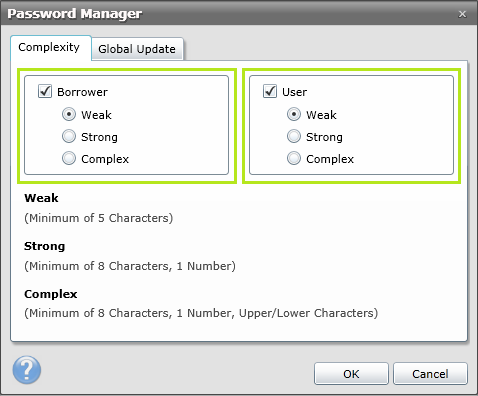
Task: Switch to the Global Update tab
Action: 137,49
